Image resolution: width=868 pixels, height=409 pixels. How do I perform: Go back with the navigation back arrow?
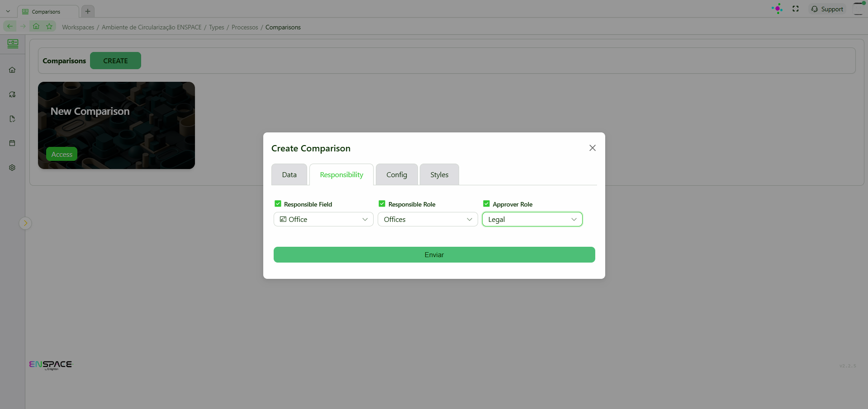pos(10,26)
